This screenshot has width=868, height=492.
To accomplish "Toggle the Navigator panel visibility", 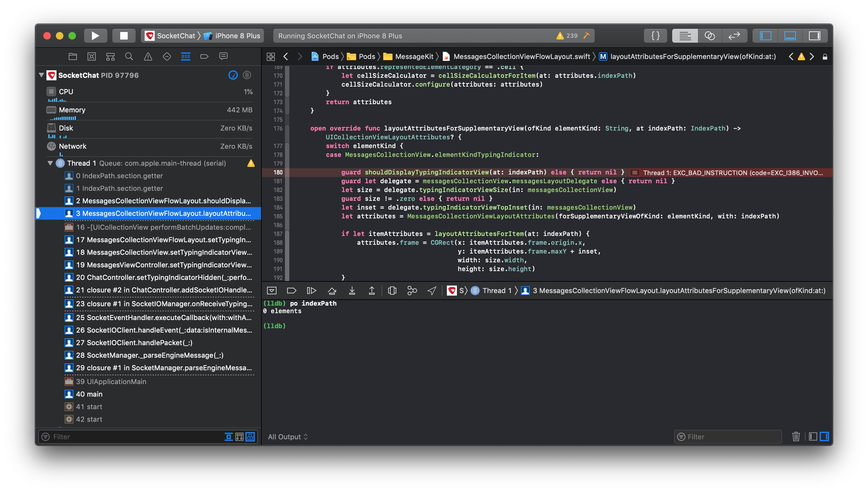I will tap(765, 36).
